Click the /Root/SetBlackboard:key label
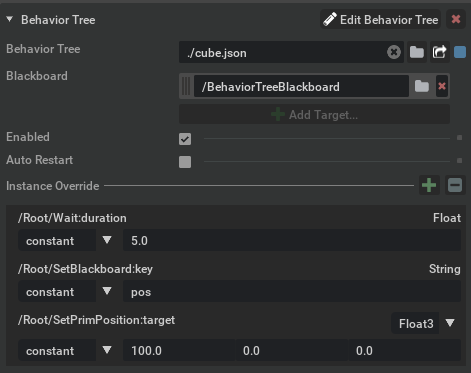Image resolution: width=471 pixels, height=373 pixels. coord(85,269)
